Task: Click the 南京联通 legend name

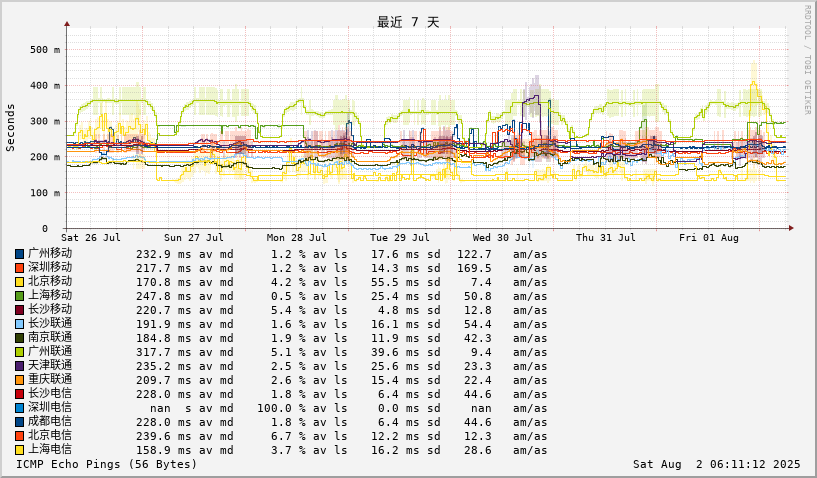Action: 50,338
